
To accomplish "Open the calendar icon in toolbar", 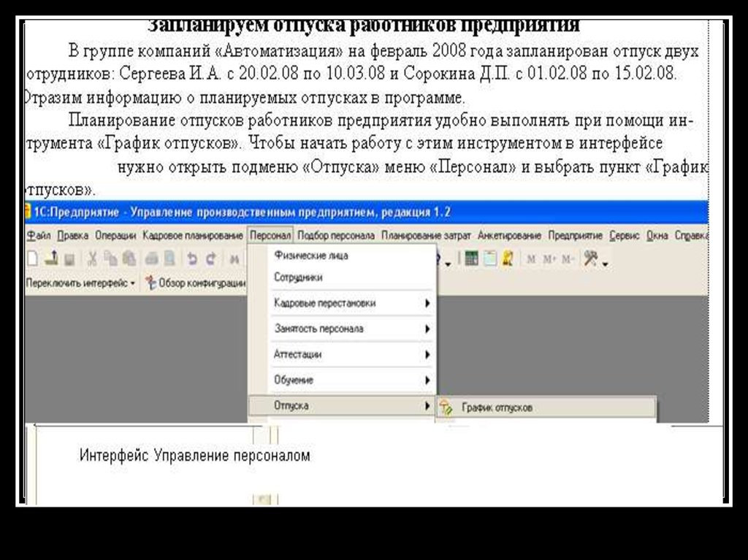I will (489, 258).
